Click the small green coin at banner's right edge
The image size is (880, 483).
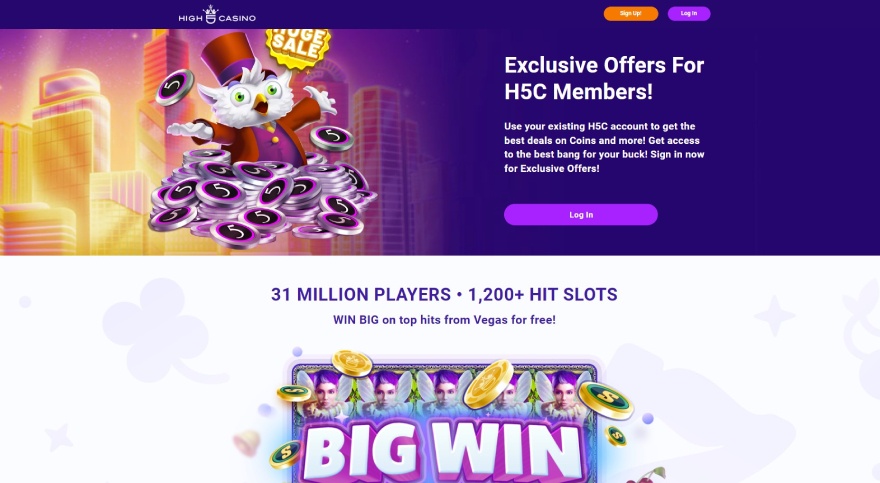tap(616, 435)
